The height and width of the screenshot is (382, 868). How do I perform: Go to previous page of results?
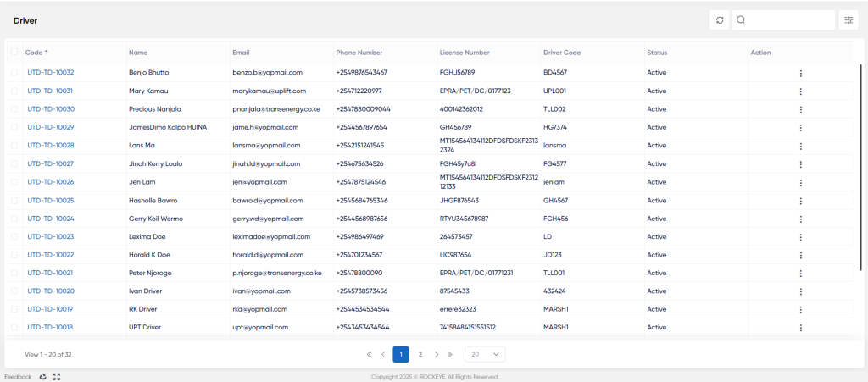pos(383,354)
